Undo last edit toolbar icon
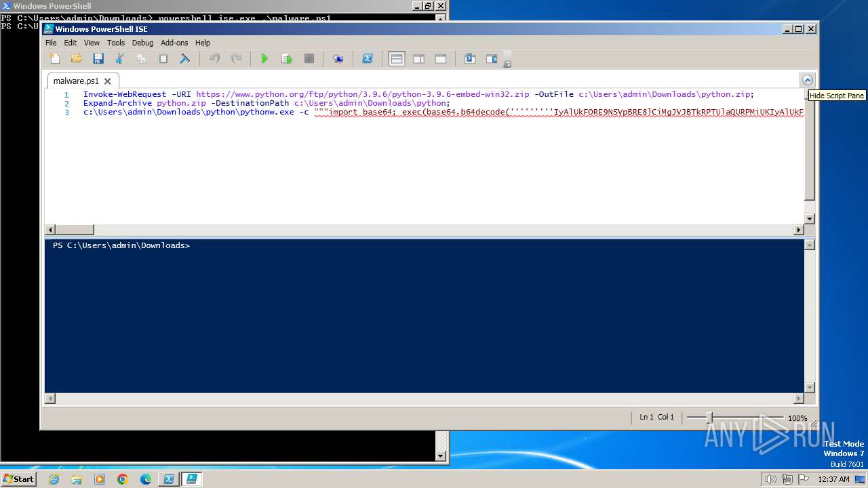Screen dimensions: 868x488 214,59
